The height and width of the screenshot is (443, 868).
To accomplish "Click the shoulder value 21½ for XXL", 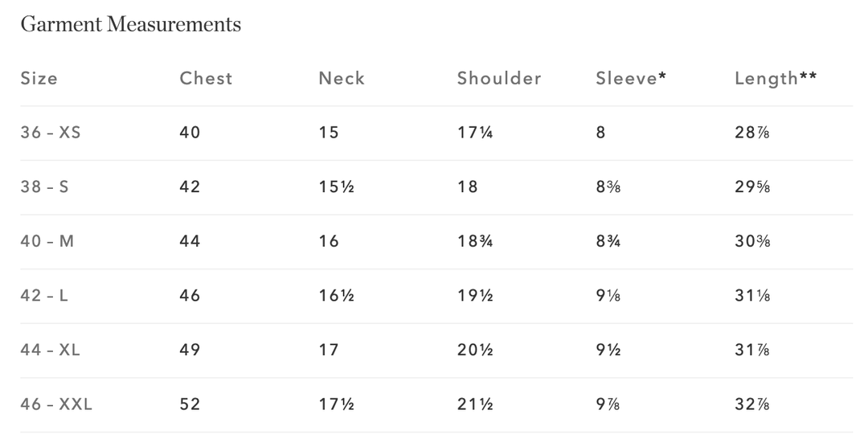I will [475, 404].
